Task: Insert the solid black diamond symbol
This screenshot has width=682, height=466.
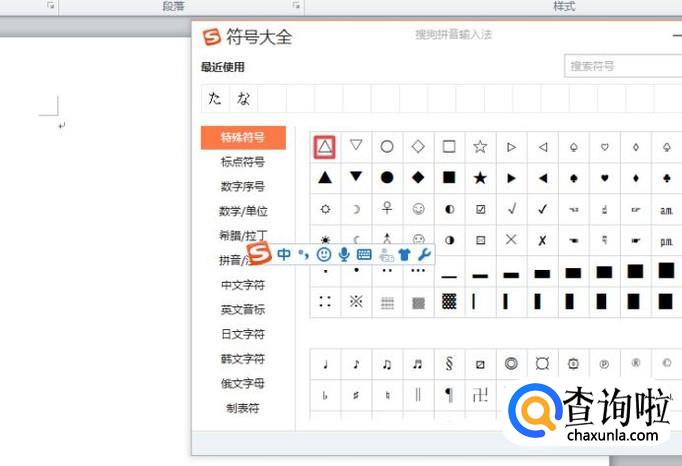Action: pyautogui.click(x=418, y=178)
